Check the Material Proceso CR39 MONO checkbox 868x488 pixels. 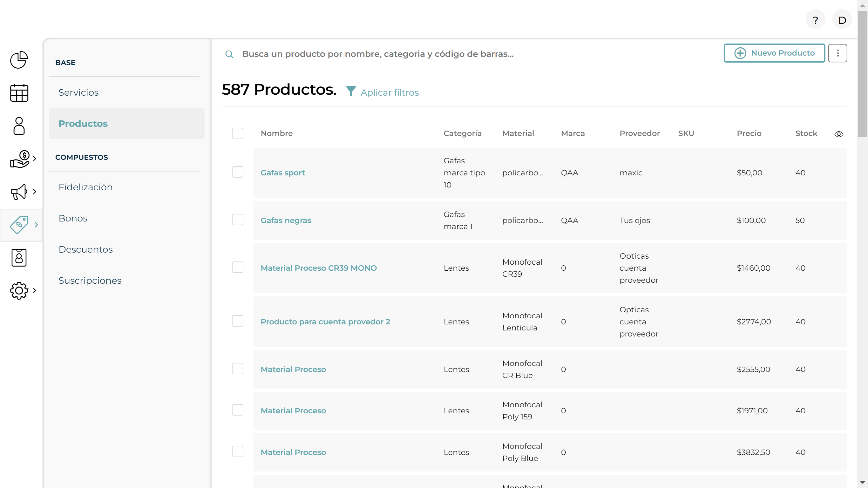pyautogui.click(x=238, y=267)
